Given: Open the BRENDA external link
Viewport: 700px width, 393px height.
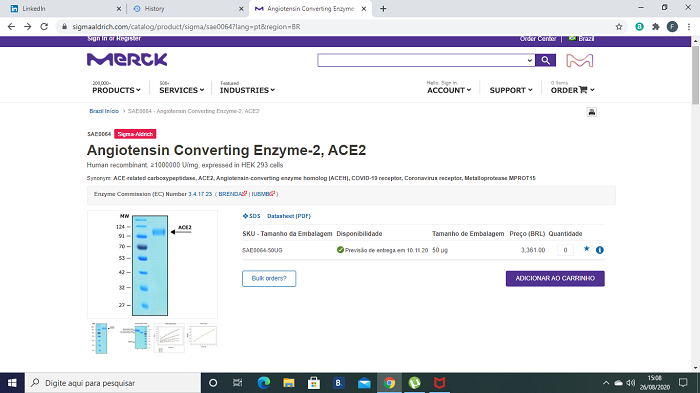Looking at the screenshot, I should click(232, 194).
